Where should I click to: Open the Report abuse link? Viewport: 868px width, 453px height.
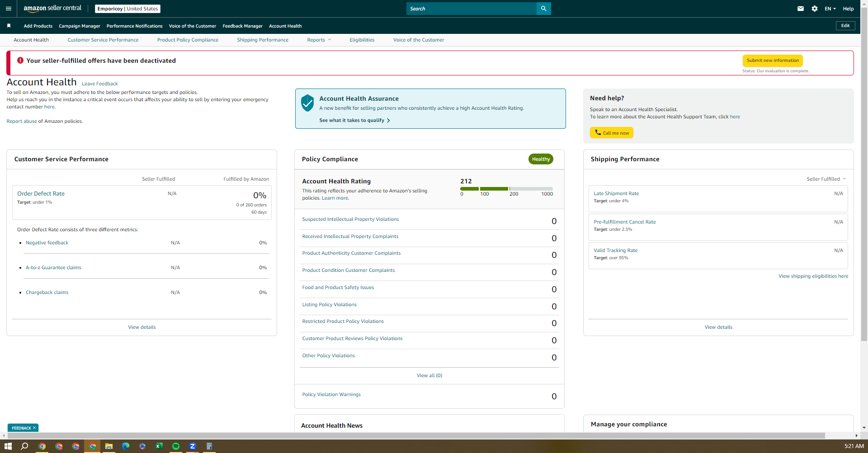pos(22,121)
